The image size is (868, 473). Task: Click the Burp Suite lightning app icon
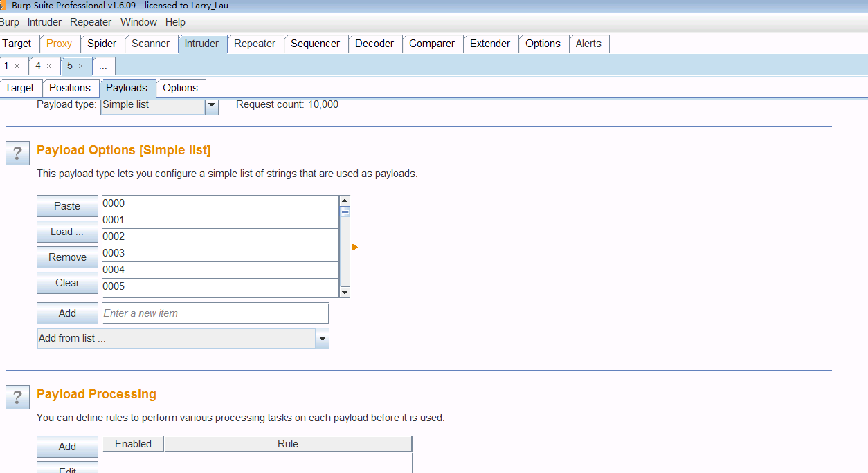[3, 5]
